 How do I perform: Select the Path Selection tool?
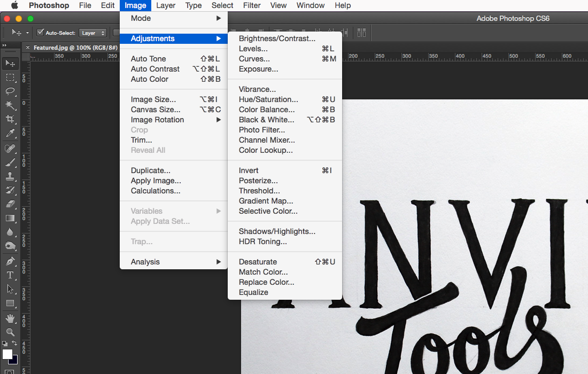(10, 289)
